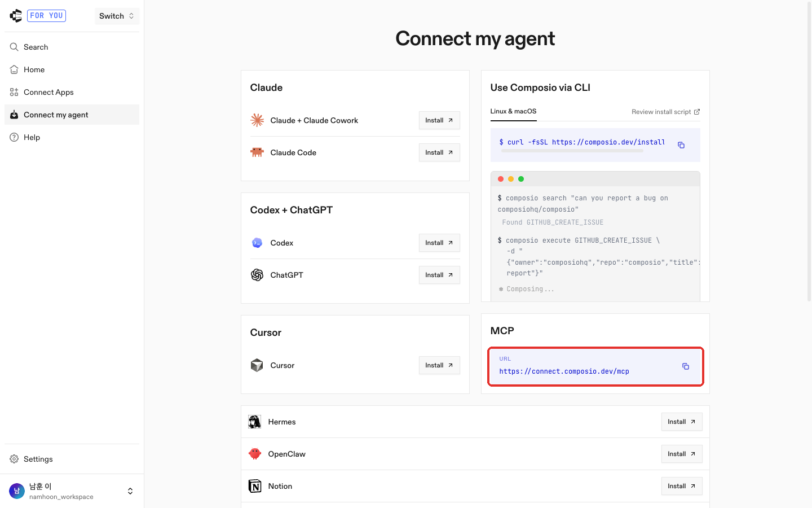The width and height of the screenshot is (812, 508).
Task: Install Claude Code
Action: [439, 152]
